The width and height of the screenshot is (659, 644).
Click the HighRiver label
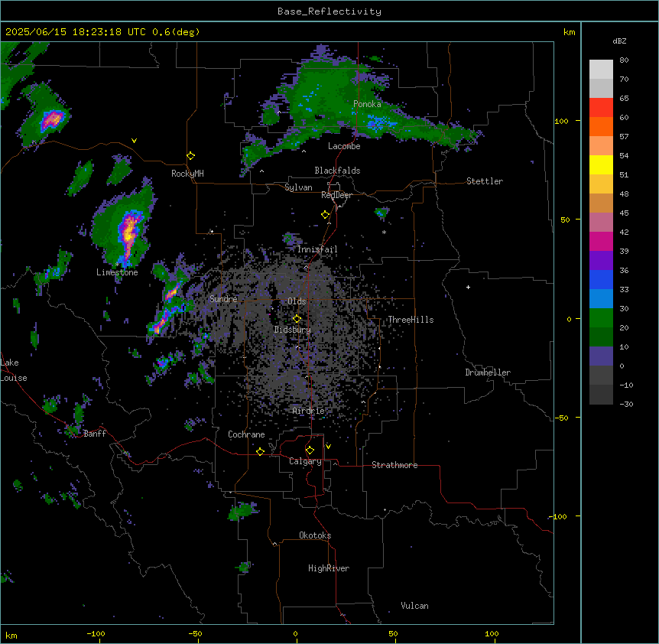329,568
